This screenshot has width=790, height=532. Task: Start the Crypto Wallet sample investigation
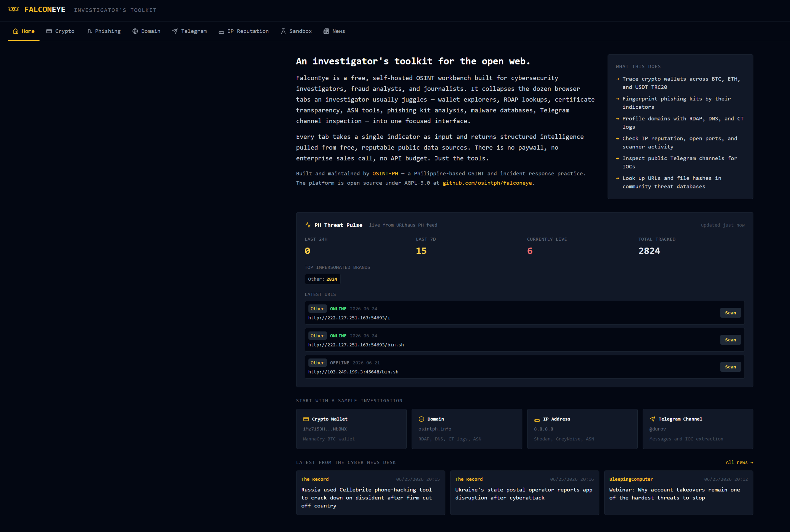point(351,429)
